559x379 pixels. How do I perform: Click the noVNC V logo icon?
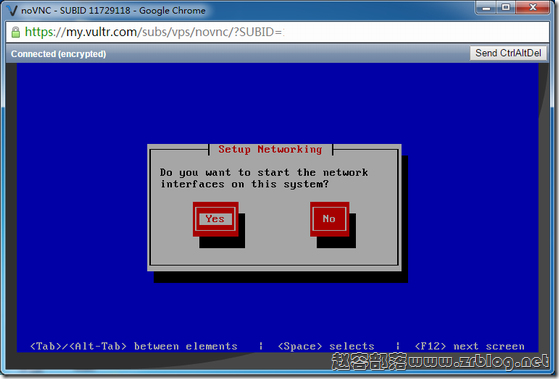(12, 10)
